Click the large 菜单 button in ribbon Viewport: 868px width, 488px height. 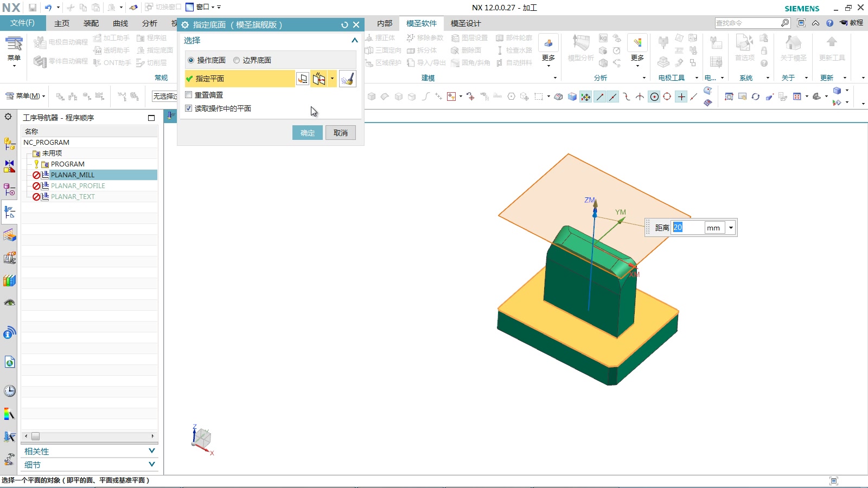(x=14, y=52)
